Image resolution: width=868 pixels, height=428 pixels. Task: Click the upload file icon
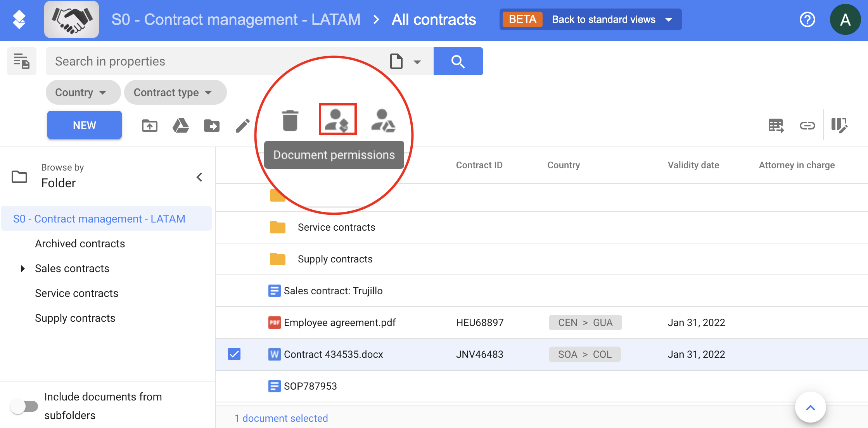click(150, 126)
